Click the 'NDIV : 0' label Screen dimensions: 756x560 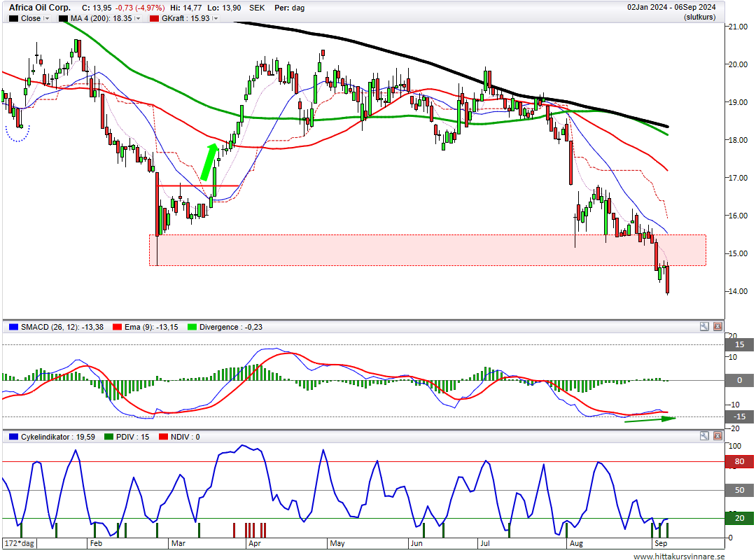point(185,437)
